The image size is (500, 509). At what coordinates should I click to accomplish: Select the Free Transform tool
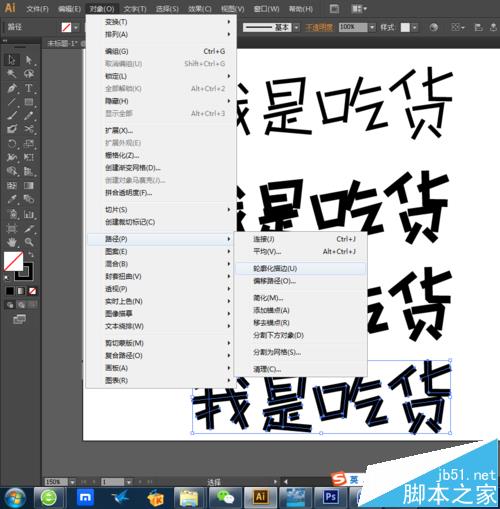click(29, 157)
